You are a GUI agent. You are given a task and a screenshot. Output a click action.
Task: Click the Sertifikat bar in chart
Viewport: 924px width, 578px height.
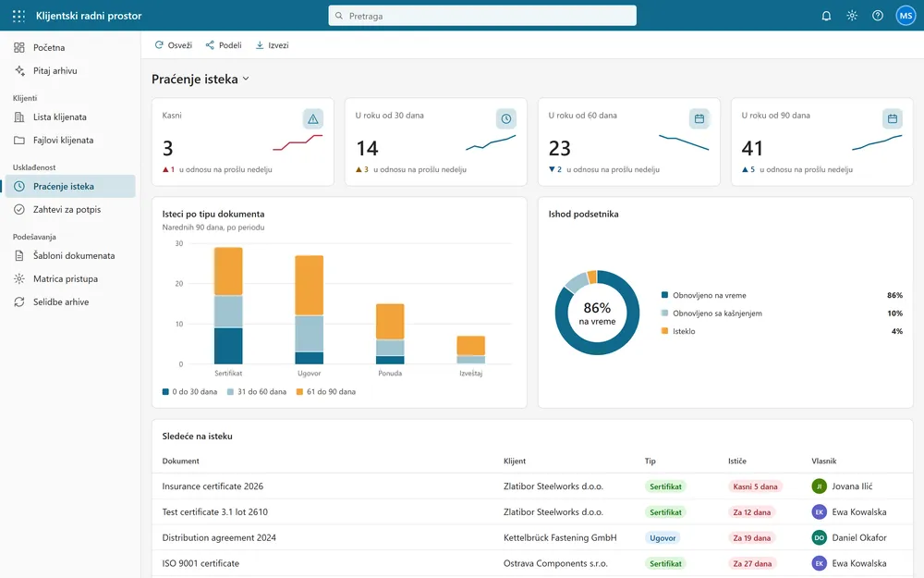point(228,305)
